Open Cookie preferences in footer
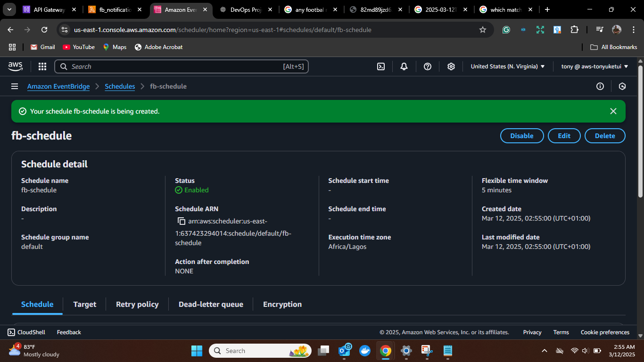 pyautogui.click(x=605, y=332)
